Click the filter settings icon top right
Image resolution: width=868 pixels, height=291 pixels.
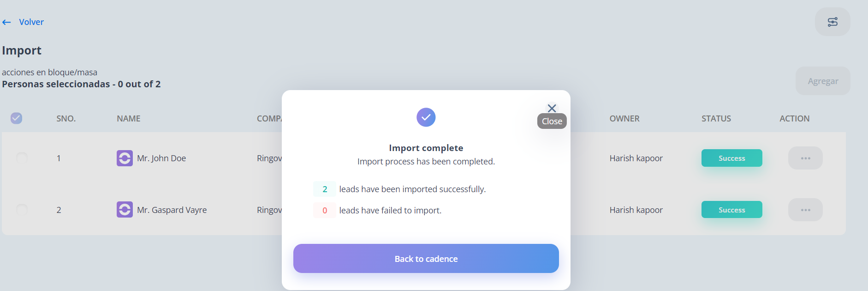click(x=832, y=22)
